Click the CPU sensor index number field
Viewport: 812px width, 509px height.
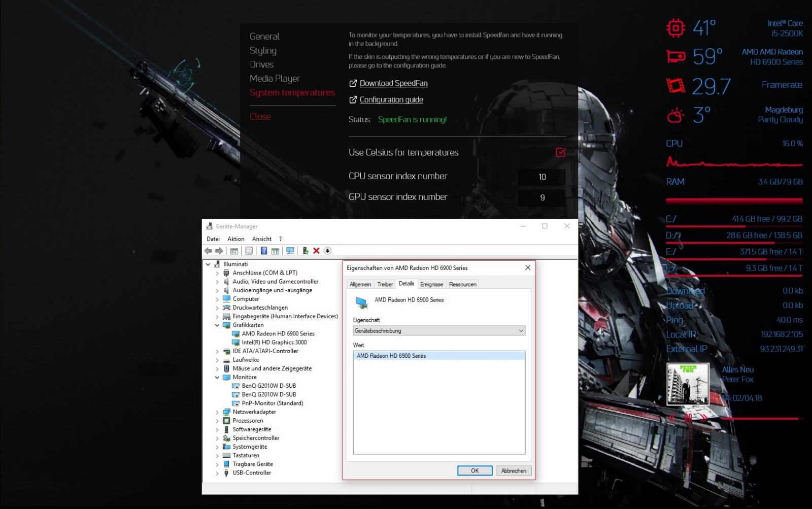(x=542, y=177)
